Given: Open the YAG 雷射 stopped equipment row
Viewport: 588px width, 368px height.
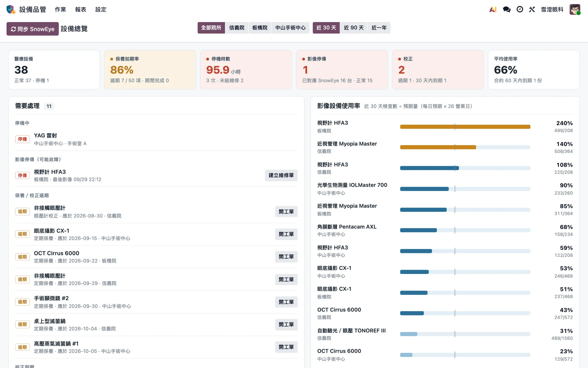Looking at the screenshot, I should coord(156,139).
